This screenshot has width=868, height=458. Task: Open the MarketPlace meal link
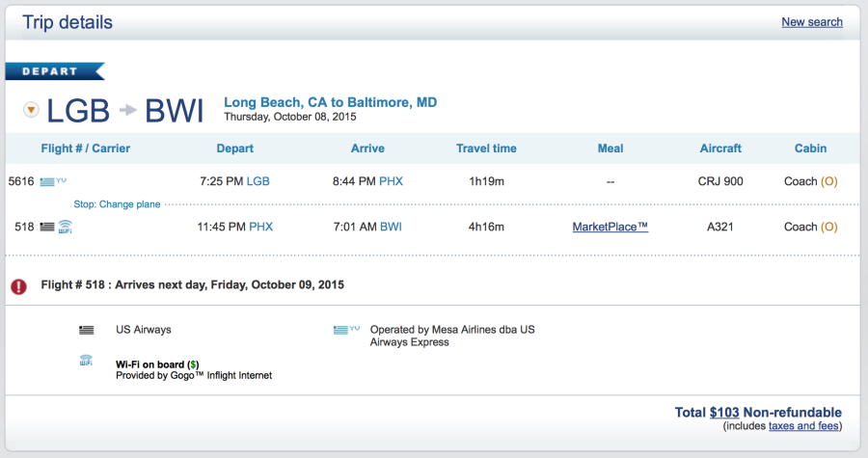pos(610,227)
